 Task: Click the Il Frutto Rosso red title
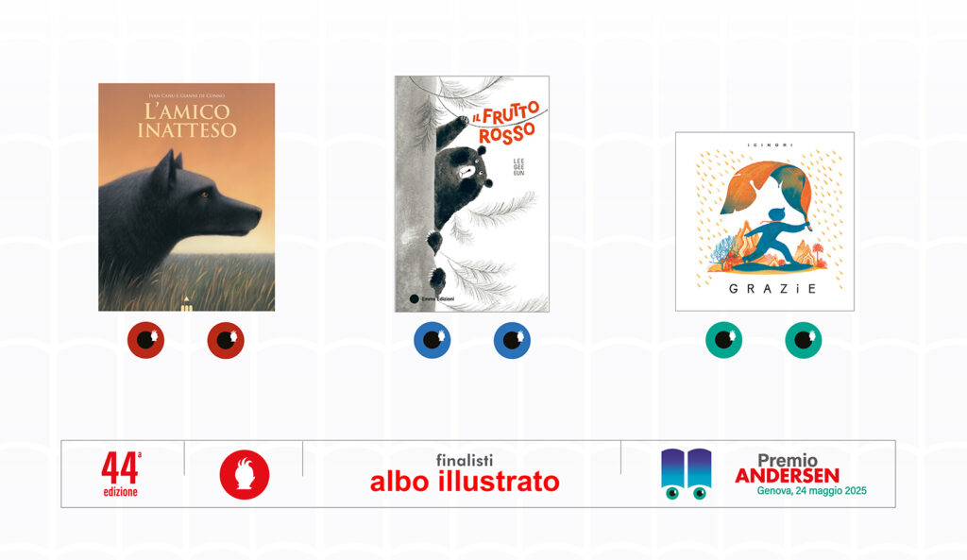506,124
